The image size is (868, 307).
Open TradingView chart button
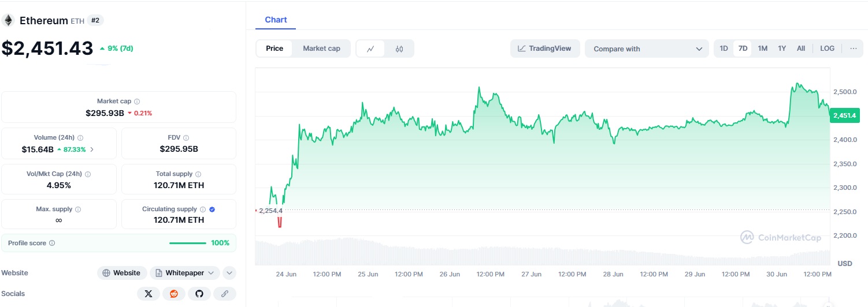point(544,48)
